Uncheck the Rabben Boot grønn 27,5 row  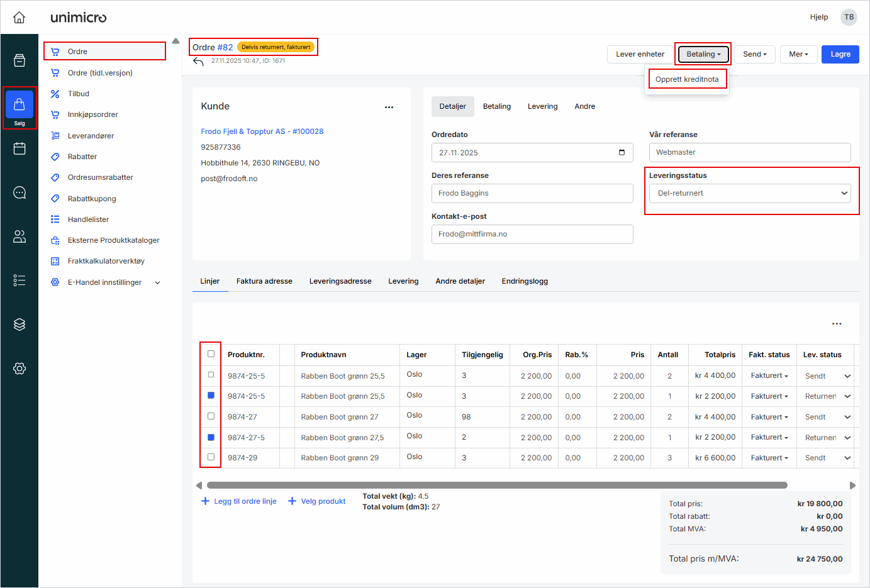[x=211, y=437]
